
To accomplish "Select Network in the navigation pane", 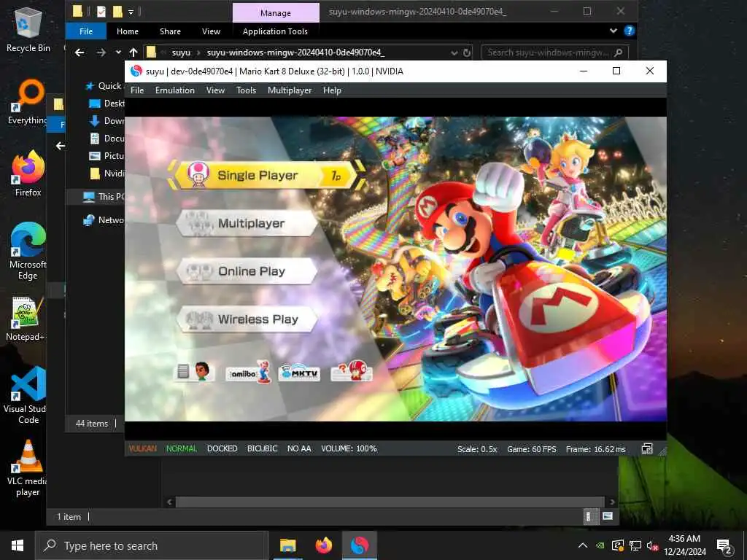I will [104, 219].
